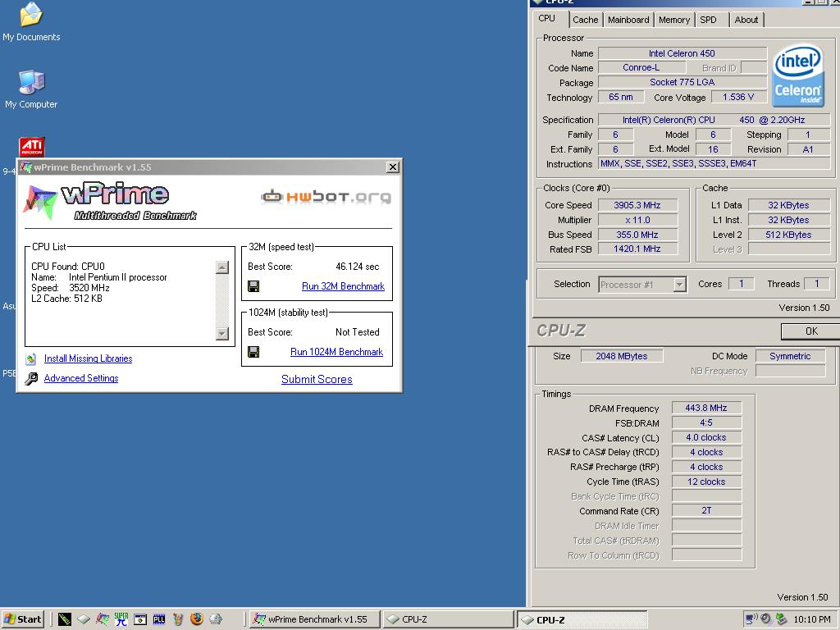This screenshot has width=840, height=630.
Task: Click the icon next to Install Missing Libraries
Action: point(31,358)
